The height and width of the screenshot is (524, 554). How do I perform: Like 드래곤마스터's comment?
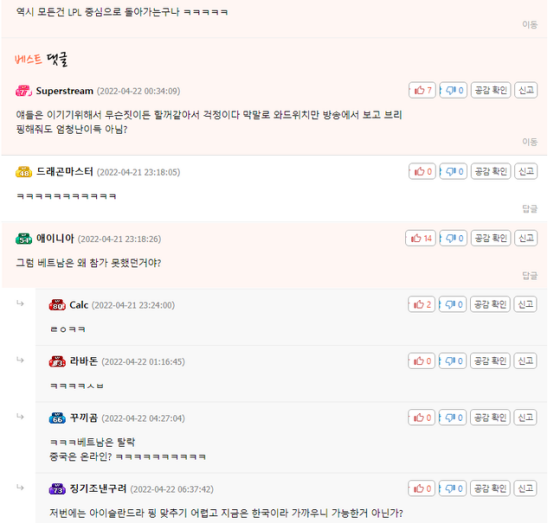422,172
